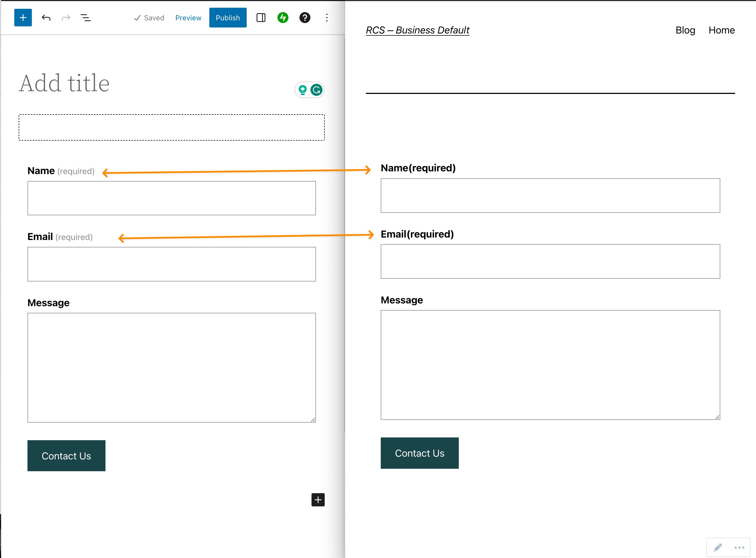756x558 pixels.
Task: Publish the post
Action: tap(228, 18)
